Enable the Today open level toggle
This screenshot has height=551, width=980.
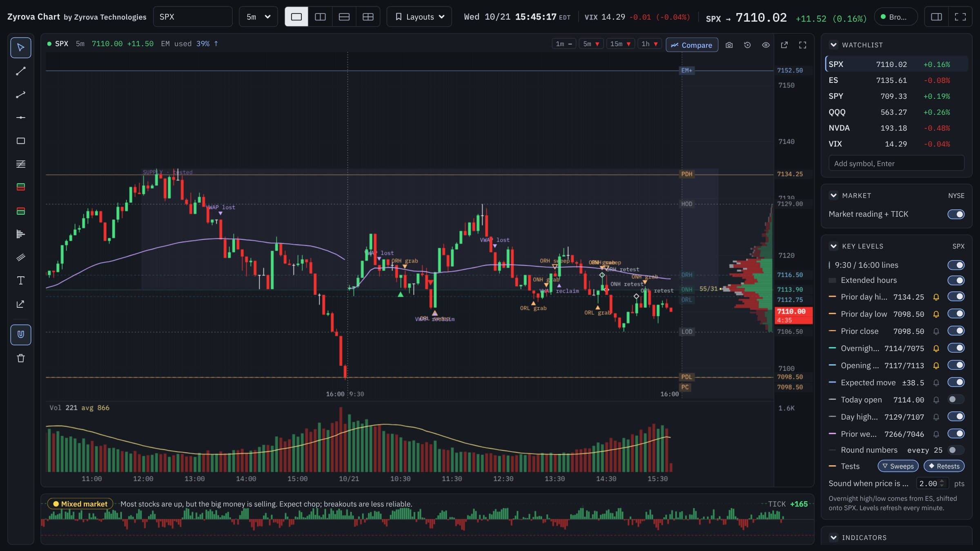956,400
